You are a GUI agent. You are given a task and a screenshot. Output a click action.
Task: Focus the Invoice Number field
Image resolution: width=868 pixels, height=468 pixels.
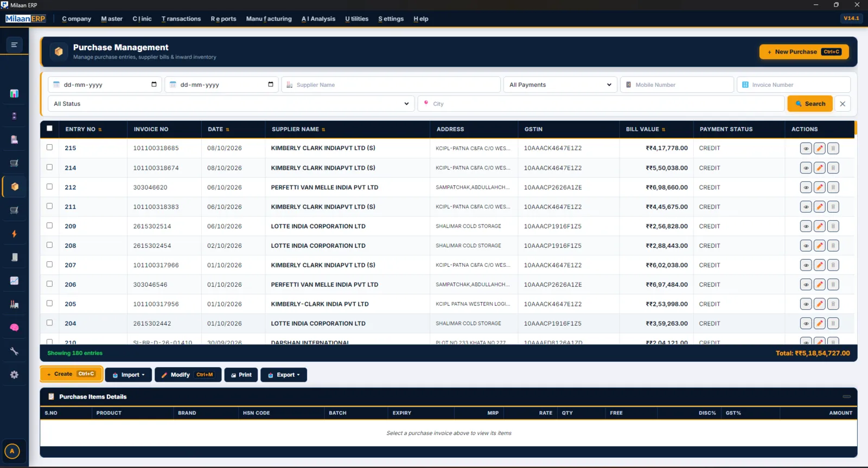coord(794,85)
